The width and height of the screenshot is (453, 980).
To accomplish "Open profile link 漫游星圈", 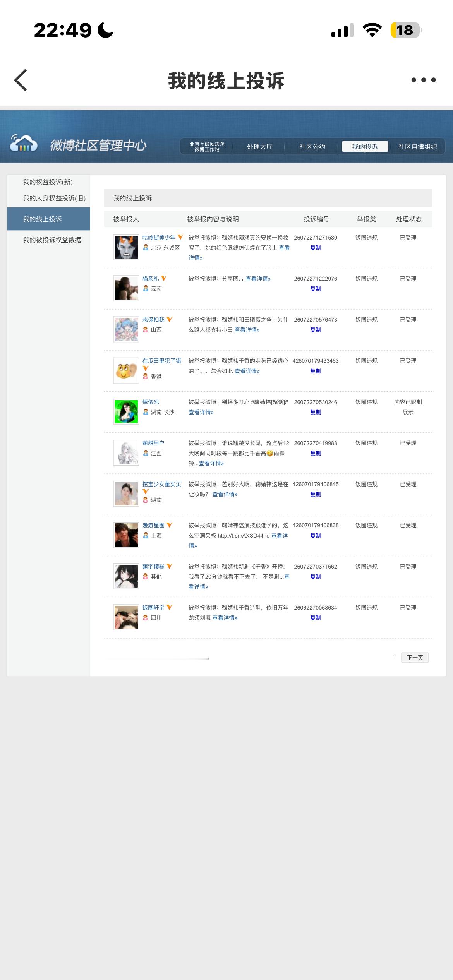I will [153, 525].
